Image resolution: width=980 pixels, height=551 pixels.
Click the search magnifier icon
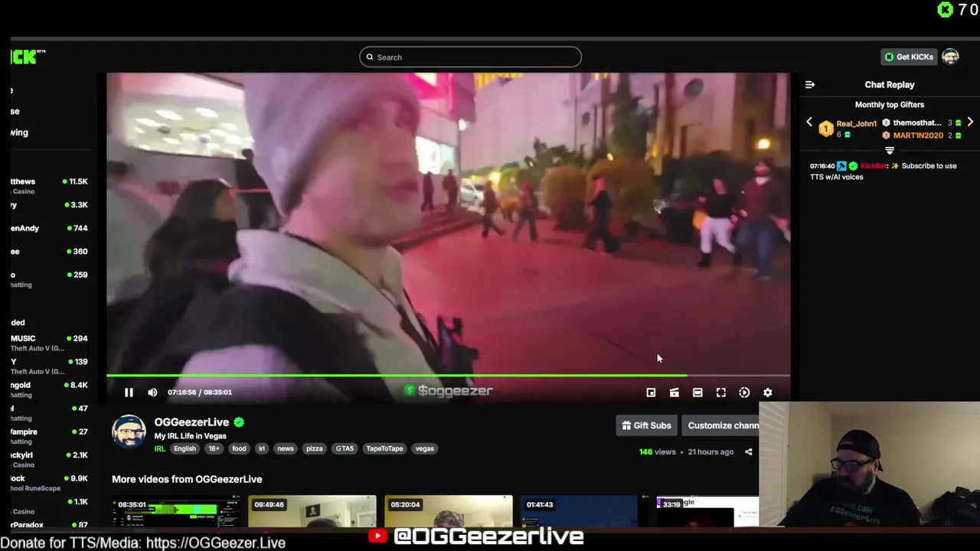coord(370,57)
